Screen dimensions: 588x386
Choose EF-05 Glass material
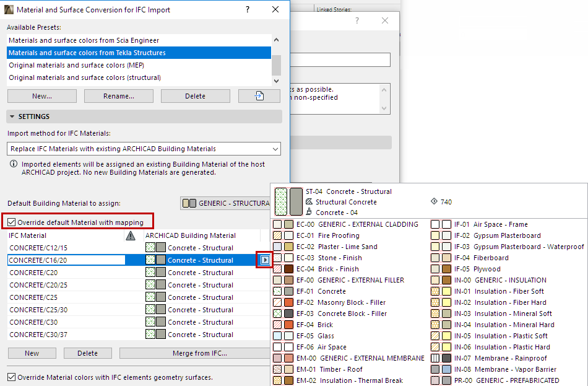pyautogui.click(x=304, y=336)
